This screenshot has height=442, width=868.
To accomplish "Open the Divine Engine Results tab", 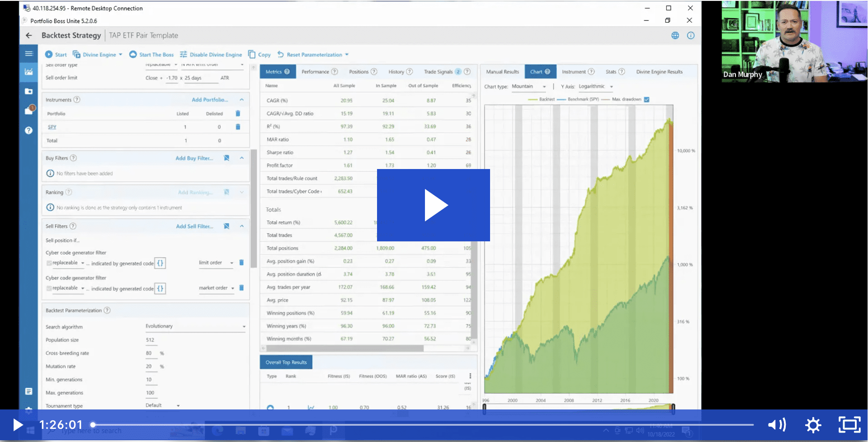I will tap(660, 72).
